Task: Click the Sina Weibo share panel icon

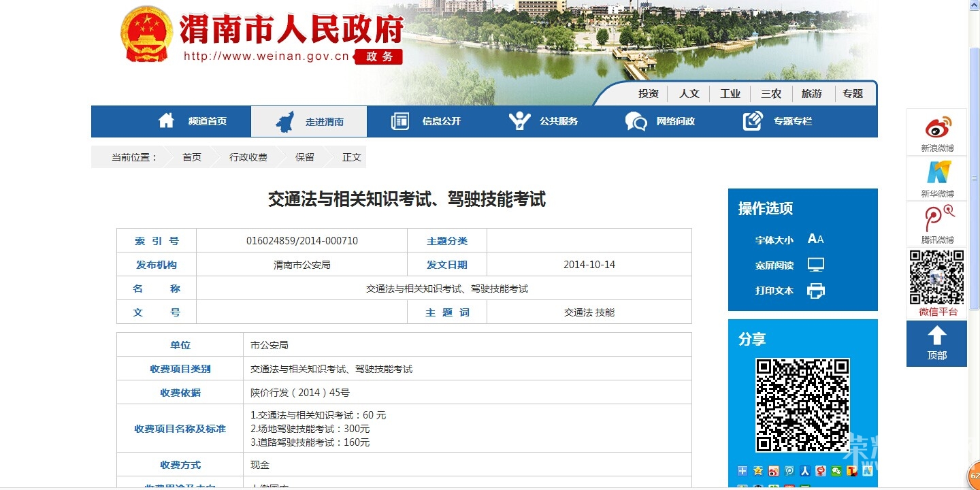Action: pos(774,471)
